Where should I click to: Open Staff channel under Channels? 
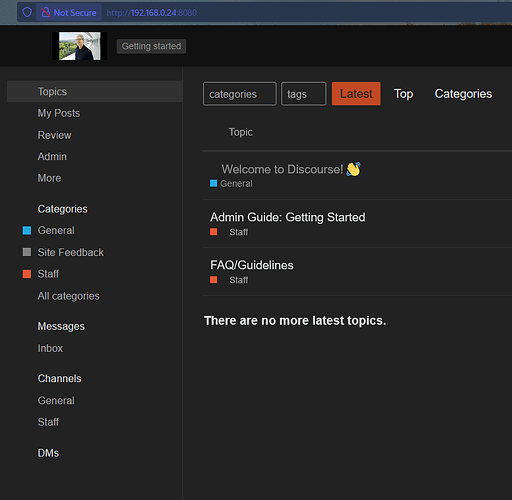48,422
